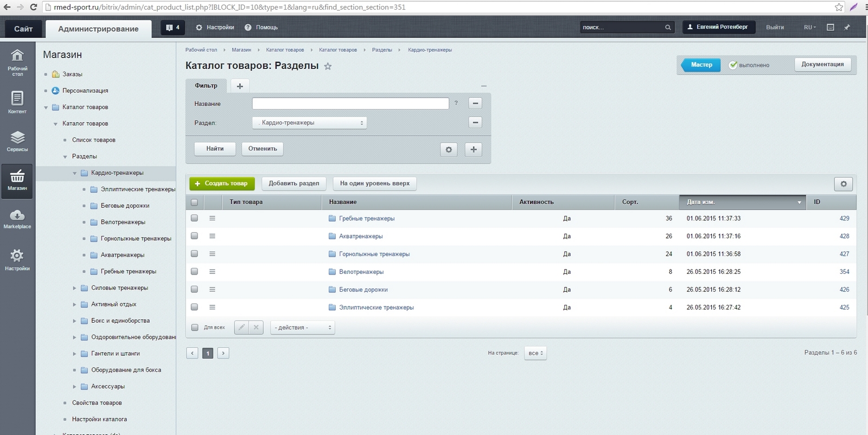
Task: Open Контент in the left sidebar
Action: (x=17, y=103)
